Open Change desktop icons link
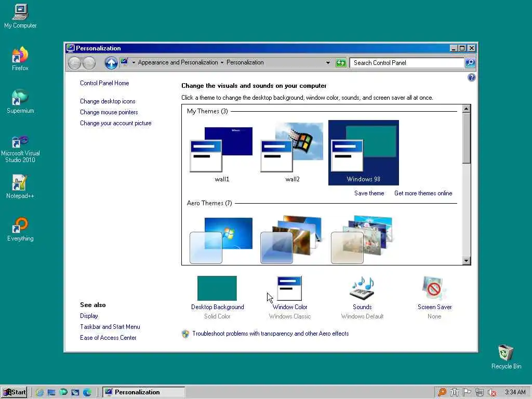 (x=108, y=101)
